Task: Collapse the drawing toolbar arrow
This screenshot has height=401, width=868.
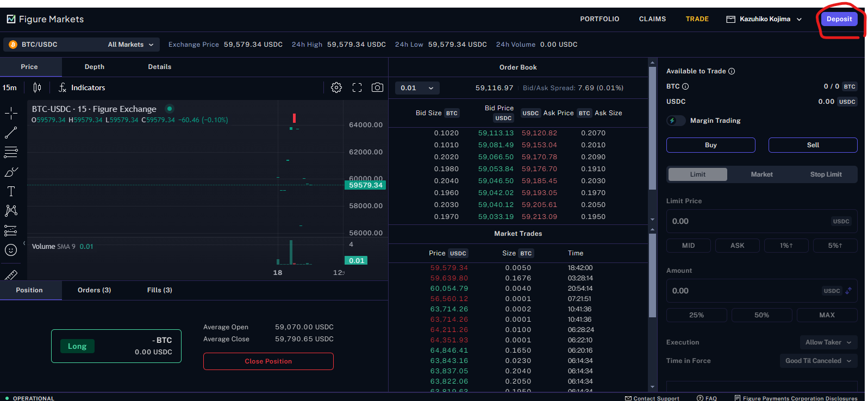Action: tap(24, 243)
